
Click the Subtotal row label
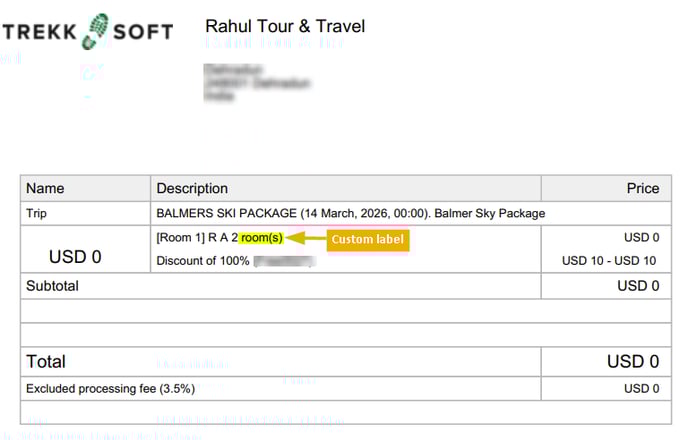pyautogui.click(x=52, y=286)
